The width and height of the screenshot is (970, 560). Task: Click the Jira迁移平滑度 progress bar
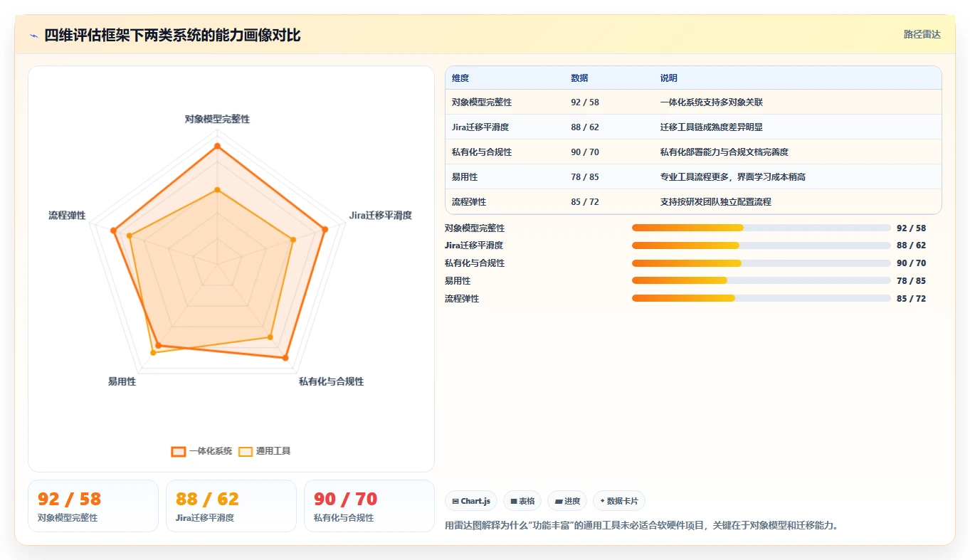click(x=761, y=245)
